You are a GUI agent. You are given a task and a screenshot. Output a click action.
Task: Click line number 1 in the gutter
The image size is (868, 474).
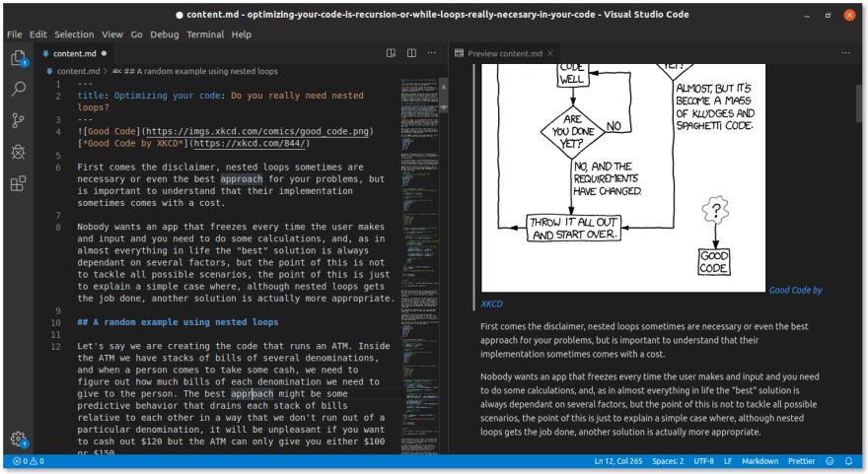click(58, 84)
